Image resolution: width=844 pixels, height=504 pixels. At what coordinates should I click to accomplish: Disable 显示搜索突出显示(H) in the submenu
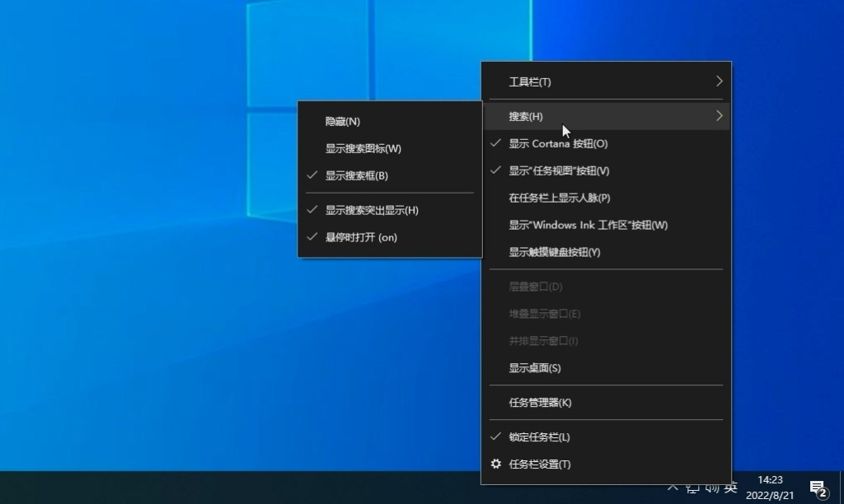pyautogui.click(x=372, y=210)
